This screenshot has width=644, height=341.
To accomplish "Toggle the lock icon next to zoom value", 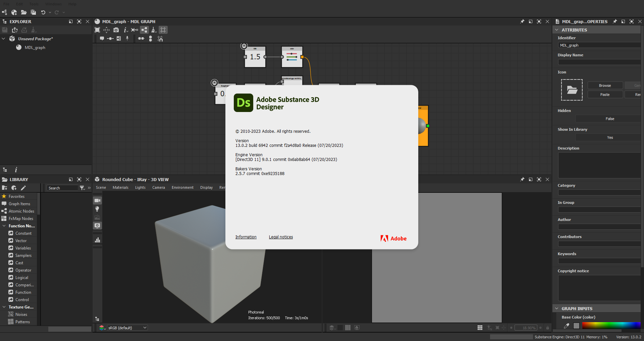I will (x=547, y=328).
